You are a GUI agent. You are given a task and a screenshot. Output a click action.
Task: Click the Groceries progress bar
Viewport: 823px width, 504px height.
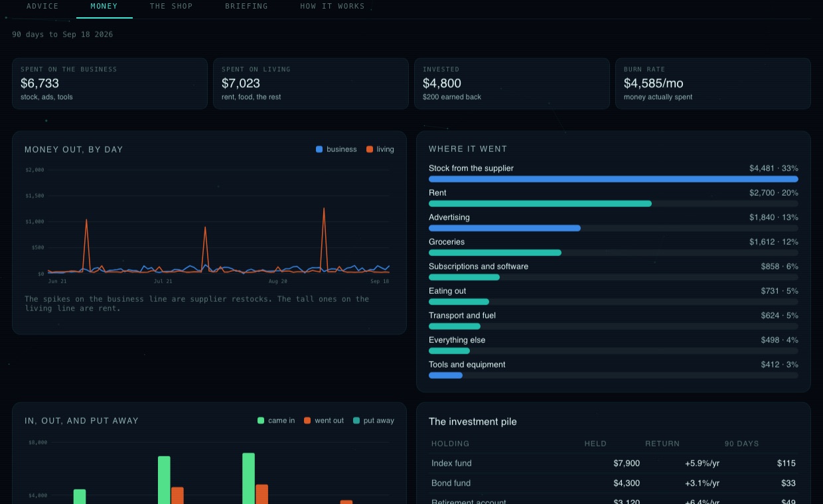[613, 253]
